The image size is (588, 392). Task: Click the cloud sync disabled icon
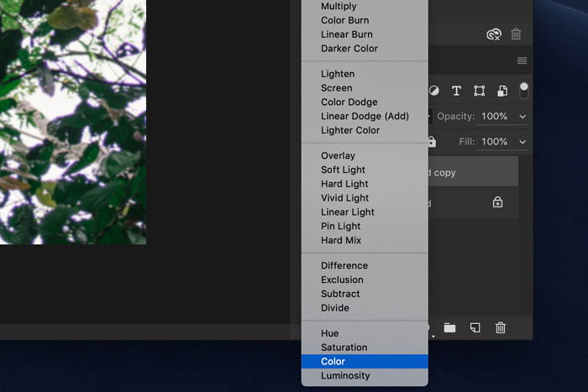tap(494, 34)
